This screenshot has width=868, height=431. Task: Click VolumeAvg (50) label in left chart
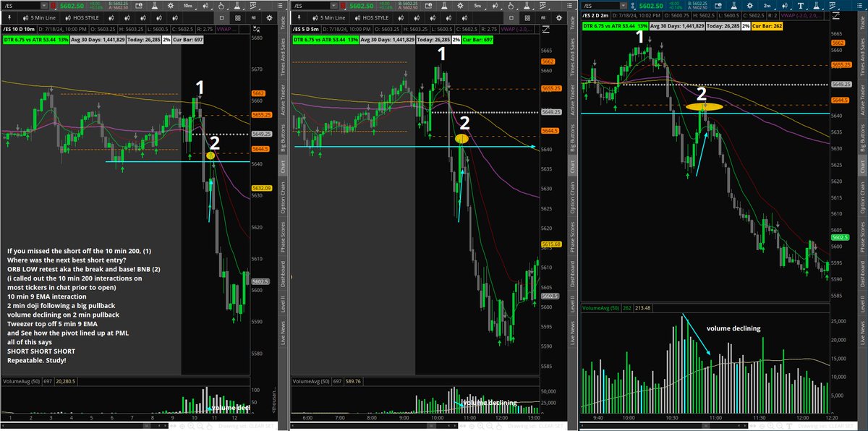coord(21,380)
